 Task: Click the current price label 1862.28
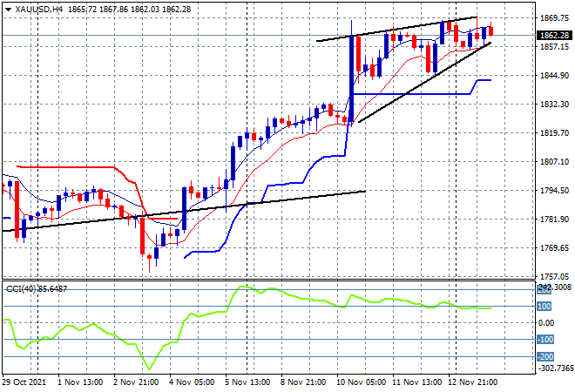[x=554, y=35]
